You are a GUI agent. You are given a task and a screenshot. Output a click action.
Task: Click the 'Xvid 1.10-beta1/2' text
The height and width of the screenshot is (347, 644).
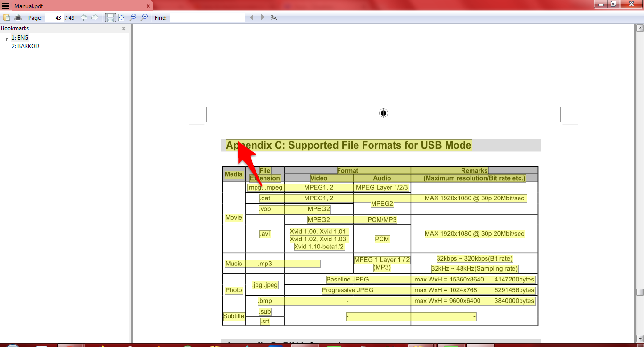click(x=319, y=247)
